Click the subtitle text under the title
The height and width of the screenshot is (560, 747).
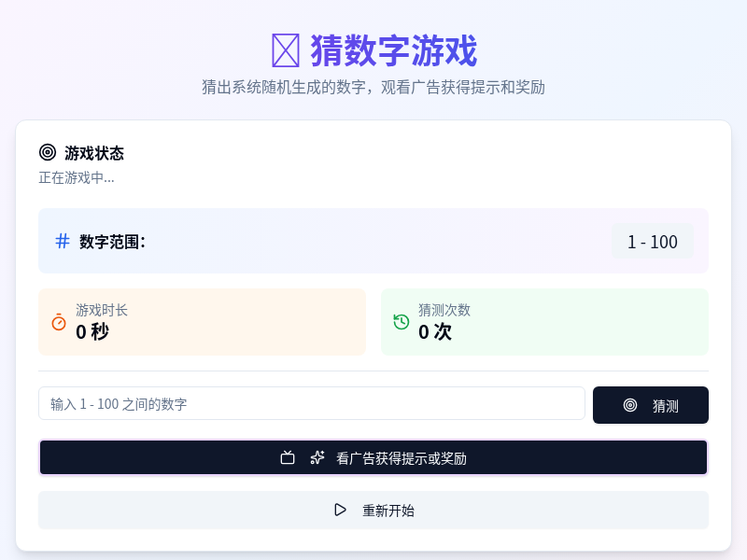[373, 88]
